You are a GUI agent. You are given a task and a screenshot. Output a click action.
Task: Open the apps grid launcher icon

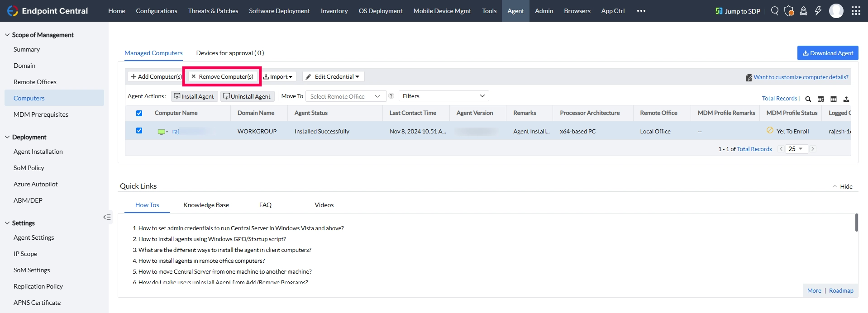pos(856,11)
